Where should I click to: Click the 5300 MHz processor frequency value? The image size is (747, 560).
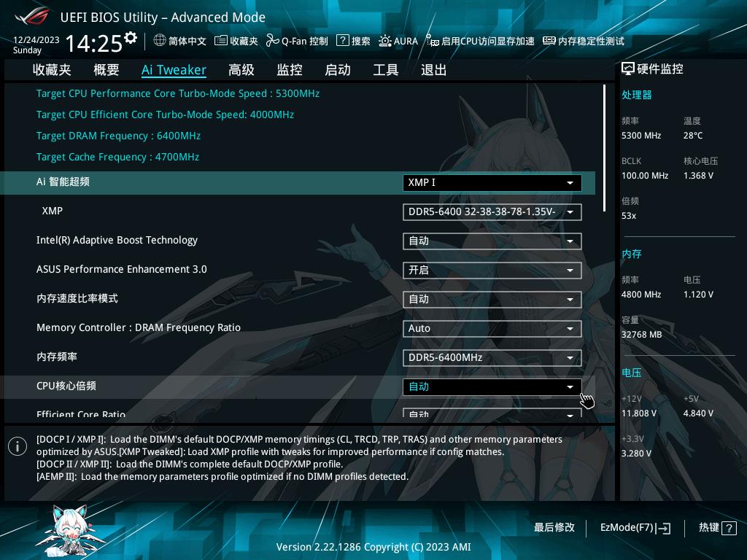[x=641, y=136]
